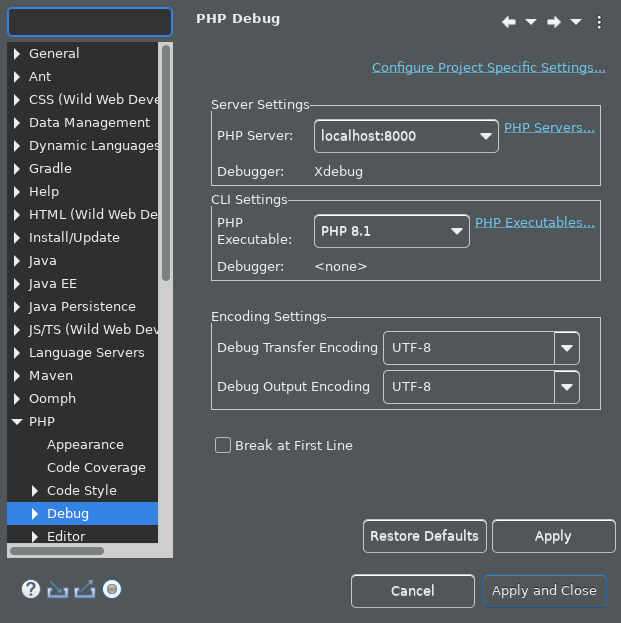Screen dimensions: 621x623
Task: Expand the Java EE node
Action: tap(17, 284)
